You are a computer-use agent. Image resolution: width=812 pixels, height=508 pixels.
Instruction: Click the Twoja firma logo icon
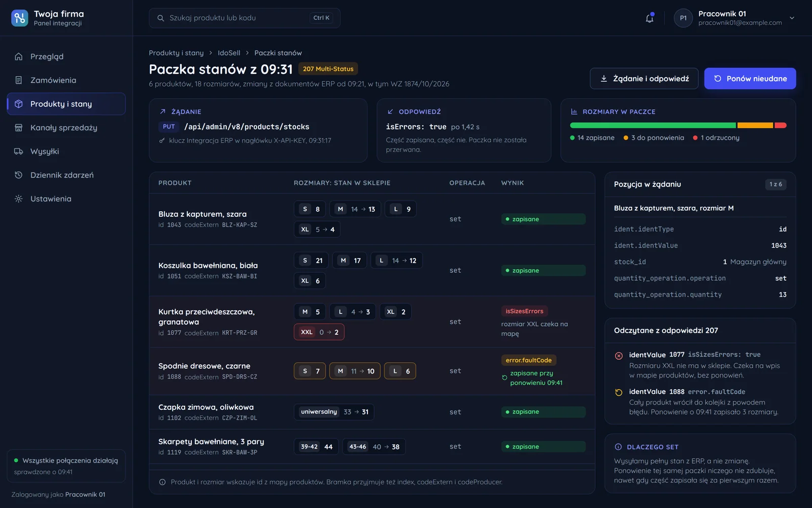(x=20, y=18)
